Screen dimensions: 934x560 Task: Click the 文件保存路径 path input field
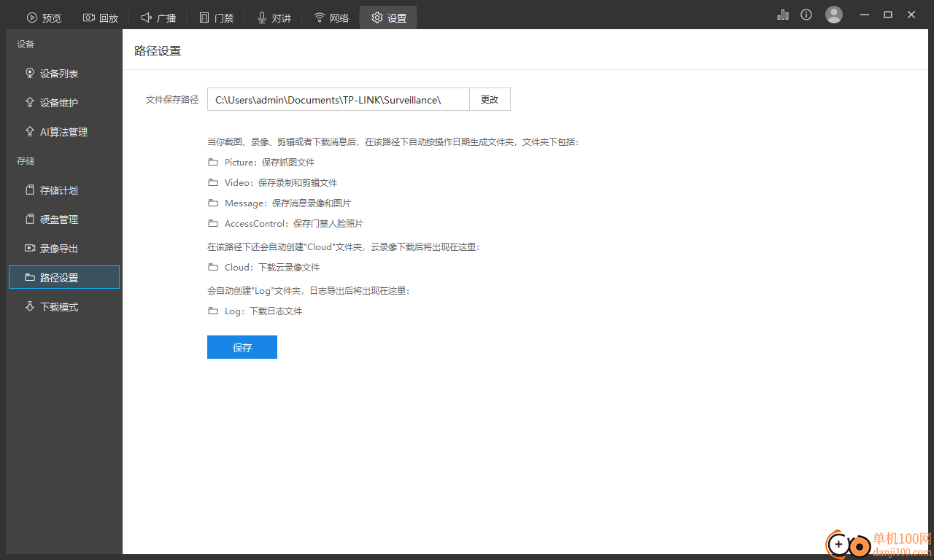[x=338, y=99]
